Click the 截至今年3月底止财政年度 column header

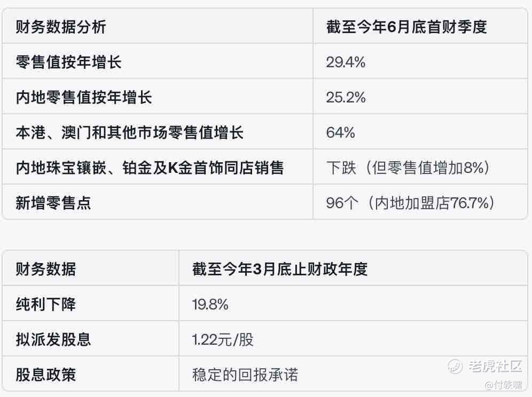pos(280,269)
